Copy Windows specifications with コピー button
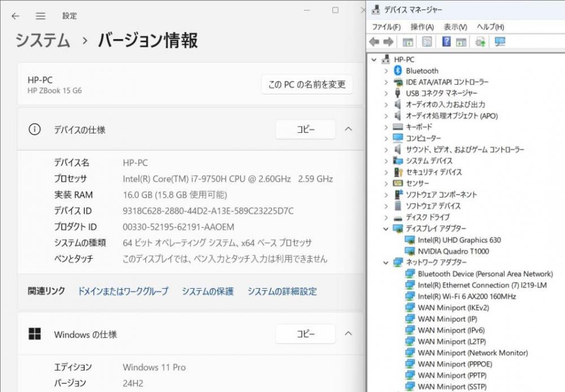 pyautogui.click(x=306, y=334)
